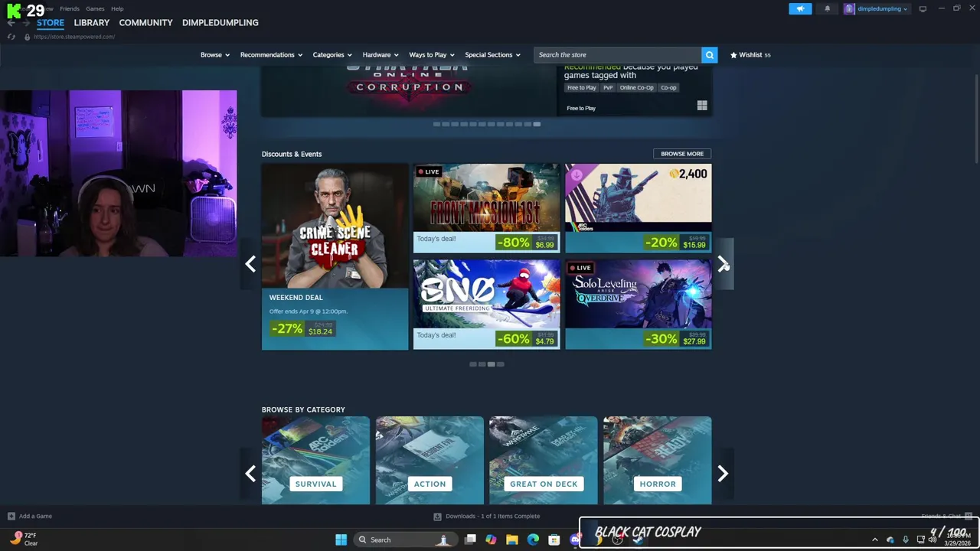980x551 pixels.
Task: Open the Windows Start menu
Action: pyautogui.click(x=341, y=540)
